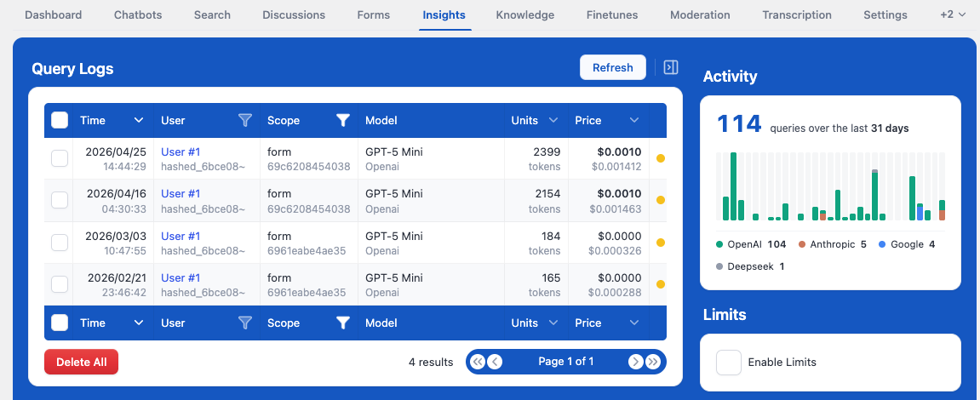This screenshot has height=400, width=980.
Task: Open the Forms tab
Action: pos(374,15)
